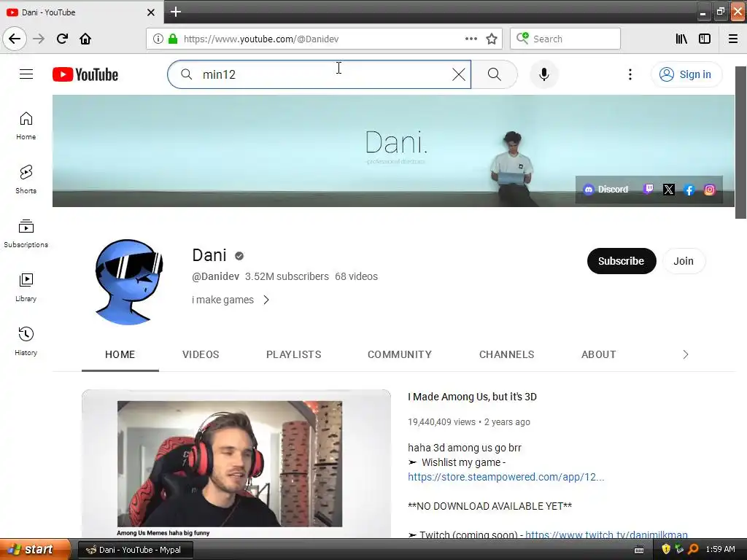Click the green padlock security icon
Screen dimensions: 747x560
tap(173, 39)
